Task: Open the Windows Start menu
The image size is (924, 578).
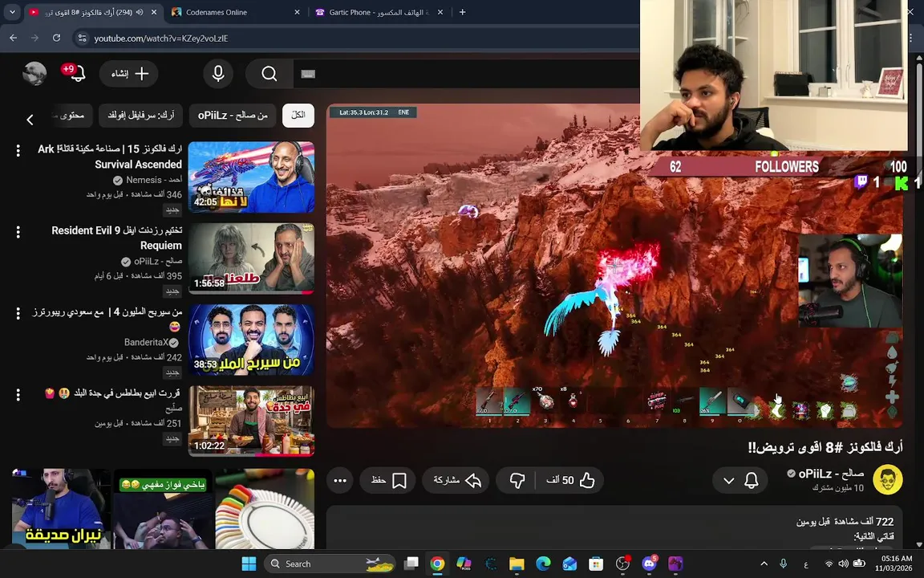Action: (x=249, y=564)
